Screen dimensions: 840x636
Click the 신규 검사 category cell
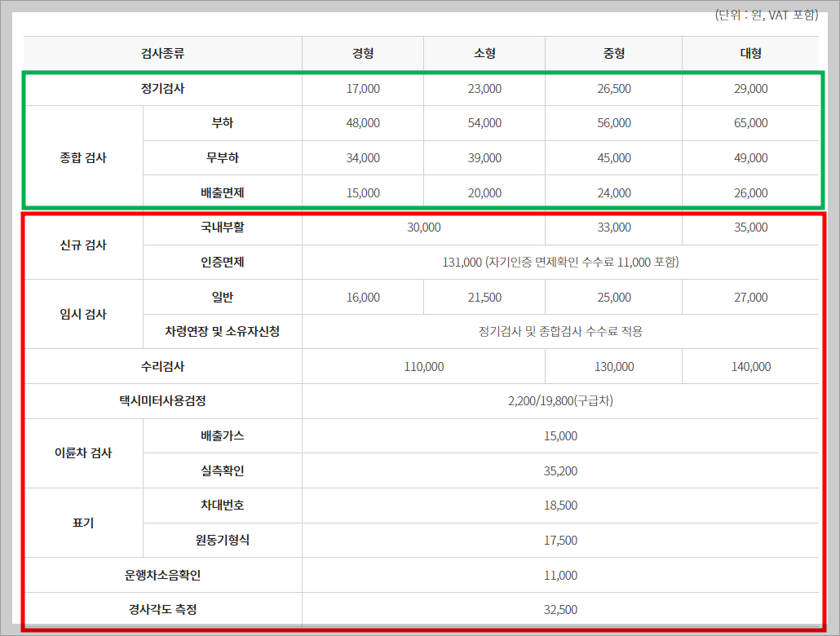pyautogui.click(x=84, y=245)
